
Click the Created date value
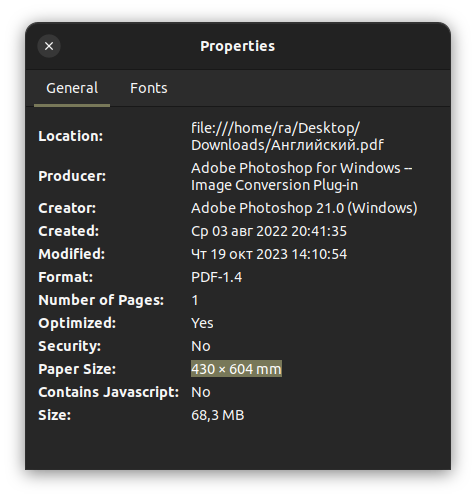click(x=269, y=231)
